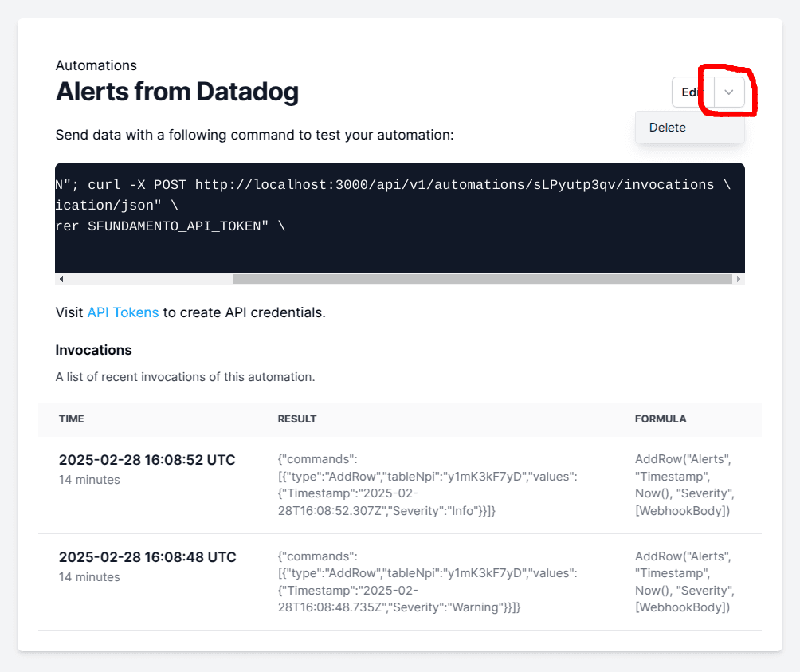Click the result JSON with Severity Info

tap(427, 485)
